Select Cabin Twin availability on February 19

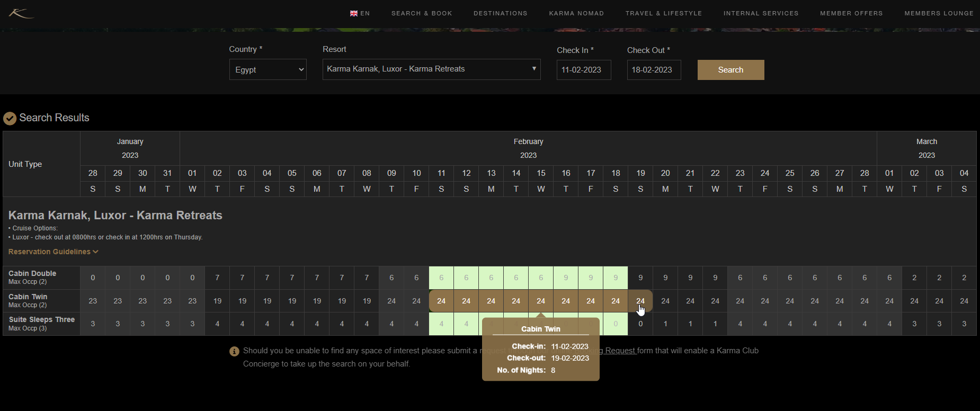pyautogui.click(x=640, y=301)
